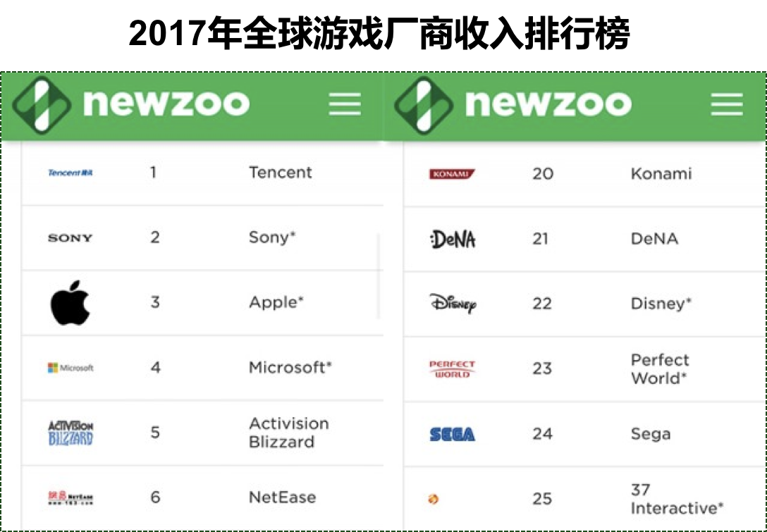Screen dimensions: 767x532
Task: Click the Tencent logo in rank 1
Action: (70, 173)
